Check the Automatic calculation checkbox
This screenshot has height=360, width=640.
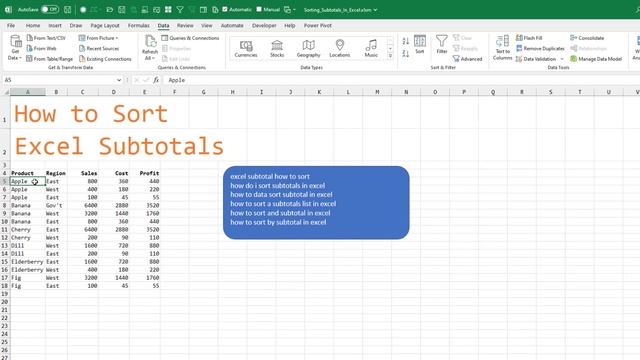[225, 9]
